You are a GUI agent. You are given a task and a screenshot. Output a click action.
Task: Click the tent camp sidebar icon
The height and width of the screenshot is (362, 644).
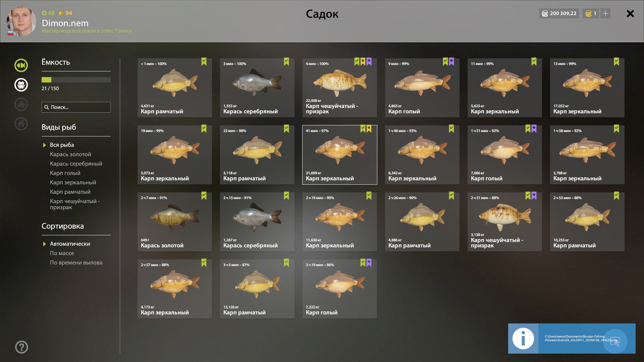21,104
